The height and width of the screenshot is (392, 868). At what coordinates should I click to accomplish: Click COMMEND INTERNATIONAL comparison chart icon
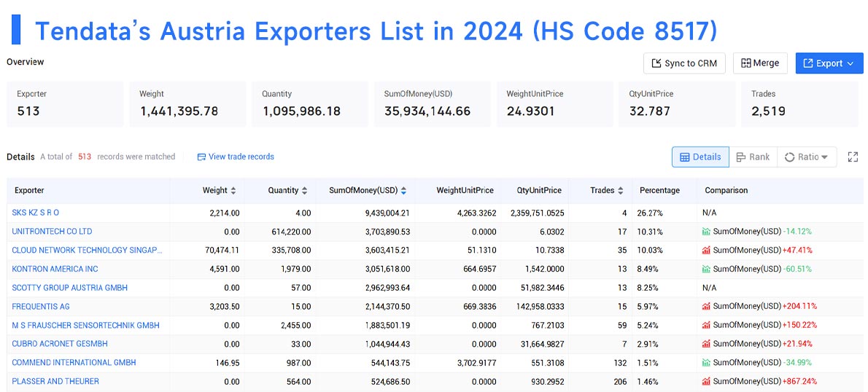point(706,363)
